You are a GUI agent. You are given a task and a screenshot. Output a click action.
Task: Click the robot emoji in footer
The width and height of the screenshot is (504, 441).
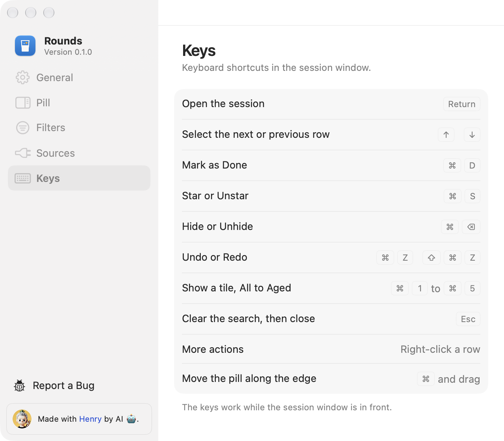pos(132,419)
